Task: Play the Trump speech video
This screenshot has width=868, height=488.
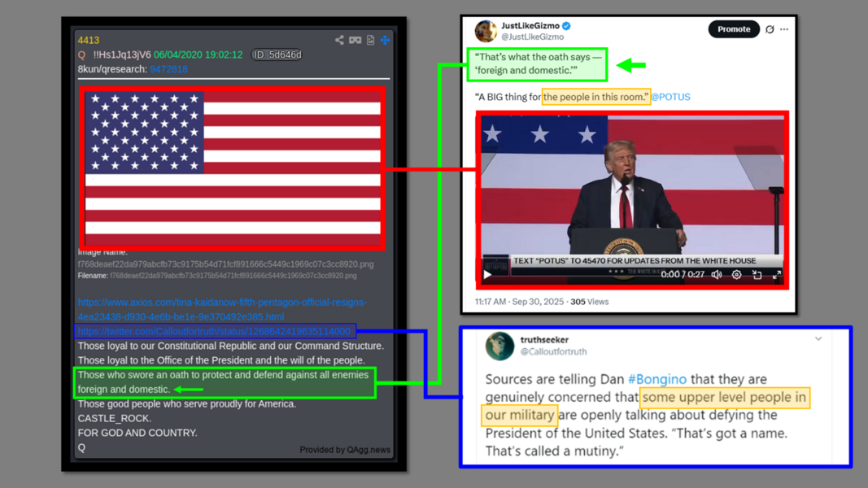Action: pyautogui.click(x=488, y=274)
